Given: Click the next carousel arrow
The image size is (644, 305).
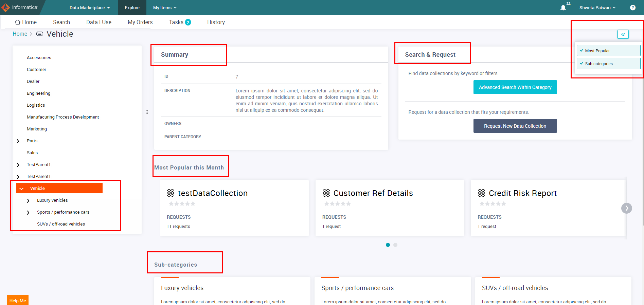Looking at the screenshot, I should pyautogui.click(x=626, y=208).
